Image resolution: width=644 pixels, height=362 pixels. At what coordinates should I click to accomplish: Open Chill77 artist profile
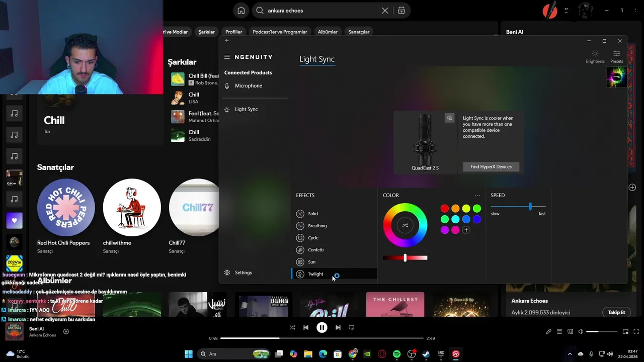pyautogui.click(x=194, y=208)
